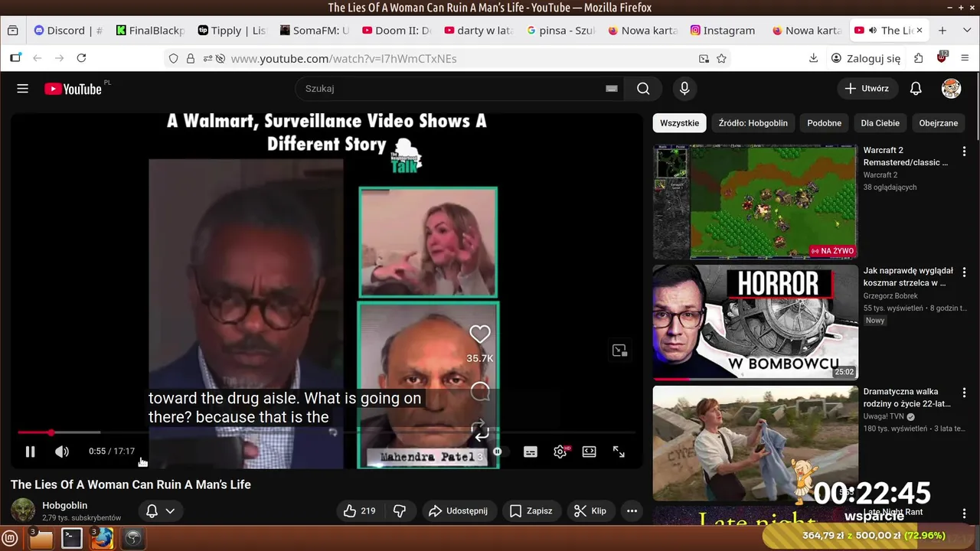Open Firefox extensions puzzle icon
This screenshot has width=980, height=551.
(x=919, y=58)
